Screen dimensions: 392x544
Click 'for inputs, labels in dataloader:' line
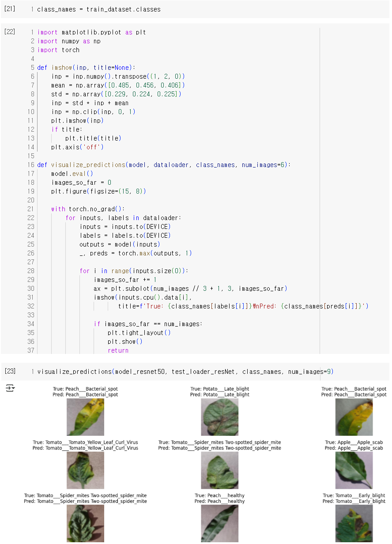[x=124, y=218]
